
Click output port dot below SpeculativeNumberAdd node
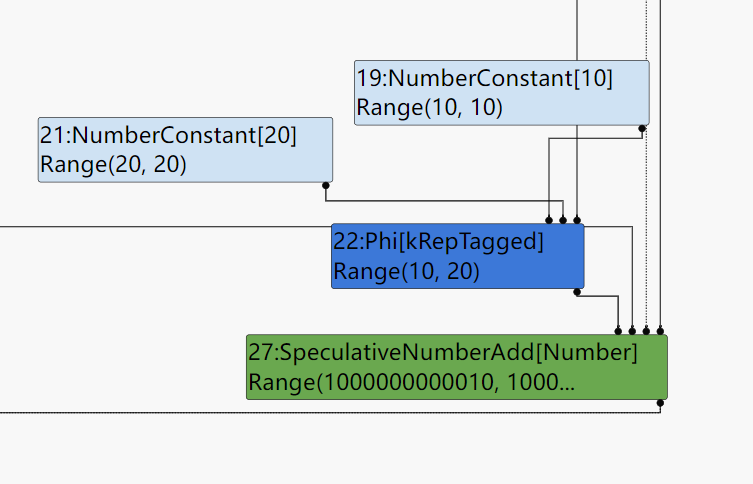coord(660,403)
